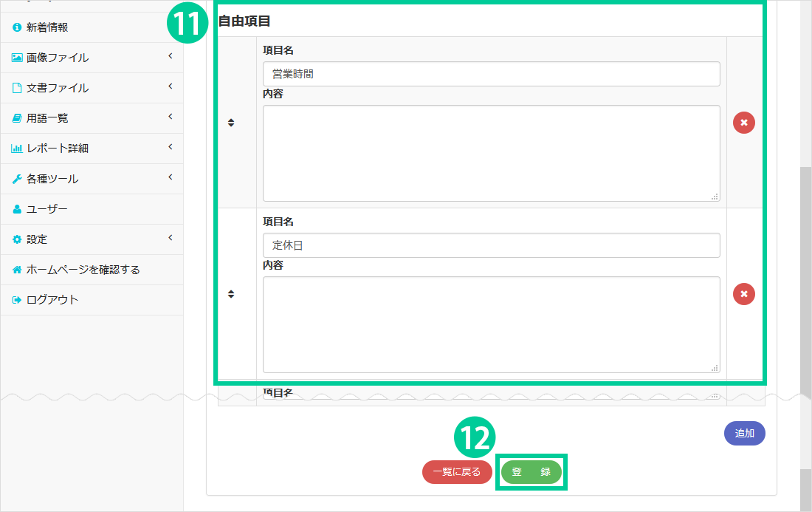The height and width of the screenshot is (512, 812).
Task: Click the sort handle beside 定休日 item
Action: pyautogui.click(x=231, y=294)
